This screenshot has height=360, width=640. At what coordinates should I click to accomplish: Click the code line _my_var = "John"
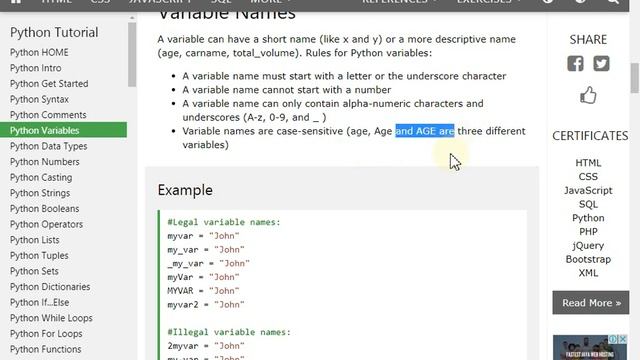pos(208,263)
